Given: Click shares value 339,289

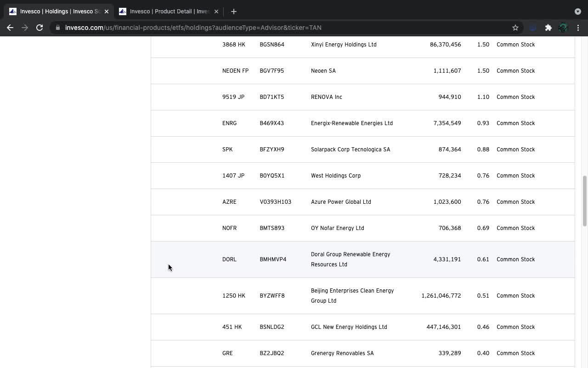Looking at the screenshot, I should coord(450,353).
